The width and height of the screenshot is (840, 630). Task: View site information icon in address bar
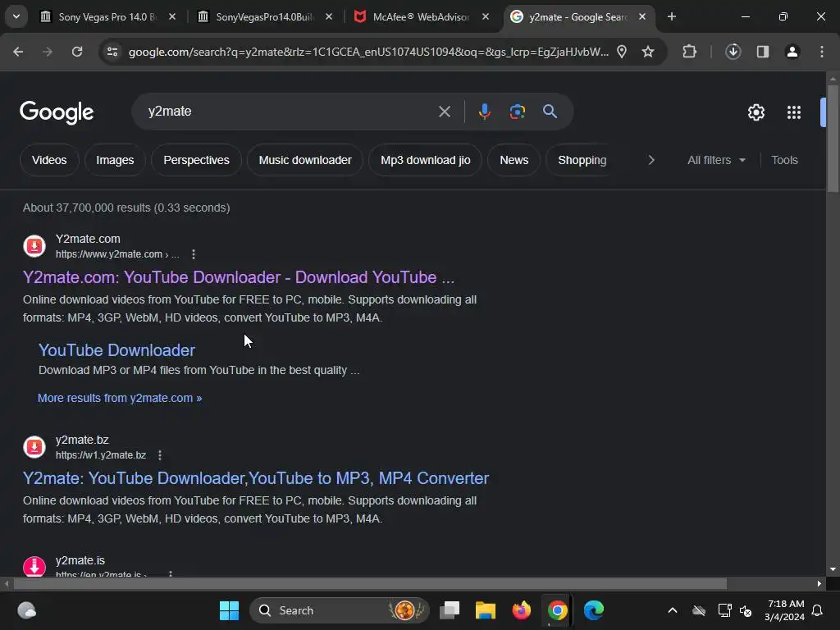click(x=112, y=52)
